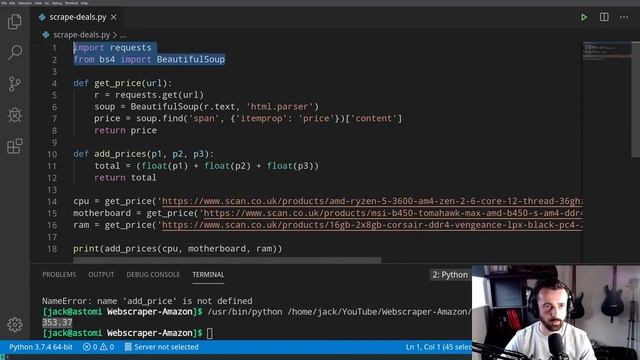Click the editor horizontal scrollbar below the code
The image size is (640, 360).
(227, 260)
